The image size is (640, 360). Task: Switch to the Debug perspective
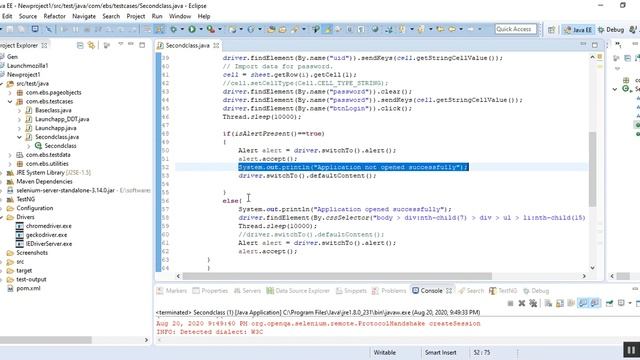[611, 29]
